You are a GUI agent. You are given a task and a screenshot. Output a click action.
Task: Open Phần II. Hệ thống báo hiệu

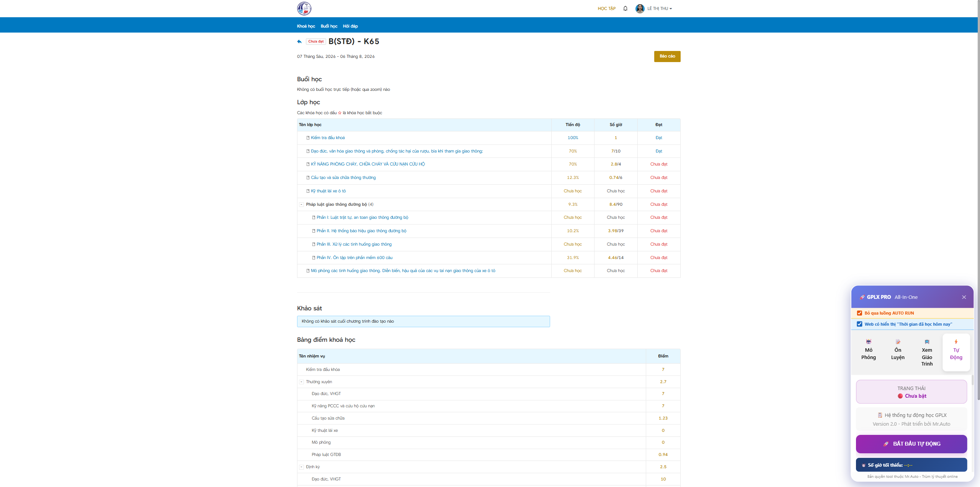(361, 231)
